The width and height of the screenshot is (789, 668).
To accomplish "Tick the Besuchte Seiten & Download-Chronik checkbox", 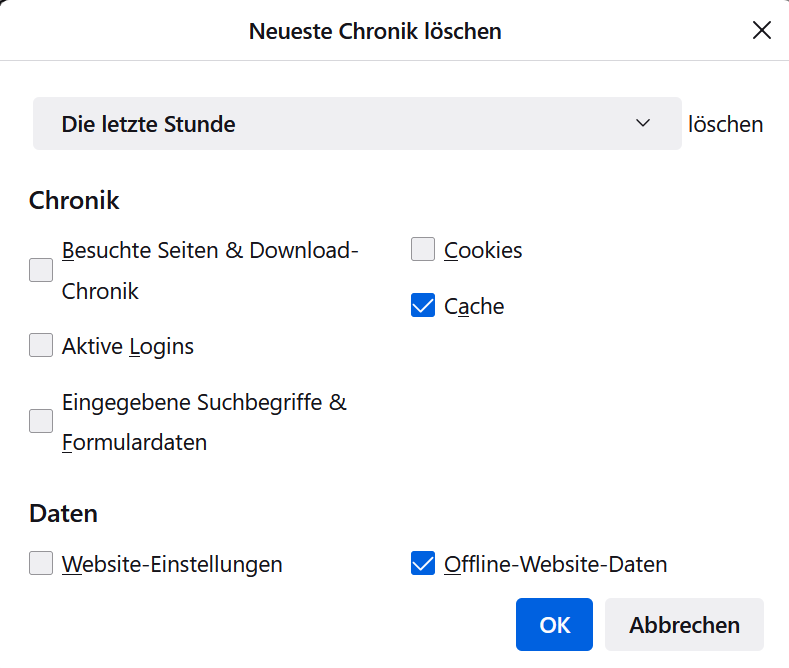I will pyautogui.click(x=41, y=270).
